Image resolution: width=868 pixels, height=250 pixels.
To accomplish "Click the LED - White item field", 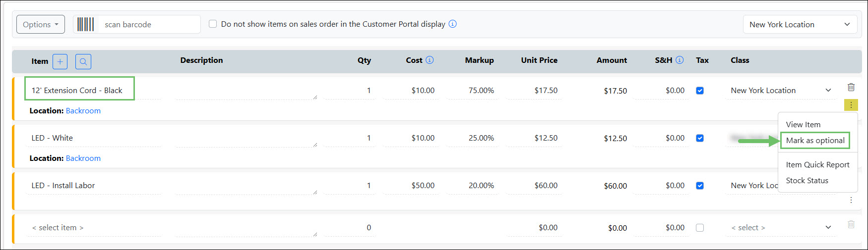I will coord(94,138).
